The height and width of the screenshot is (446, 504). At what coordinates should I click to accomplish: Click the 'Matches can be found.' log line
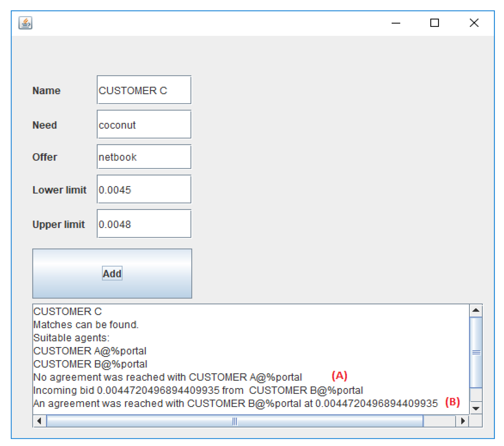(x=86, y=325)
